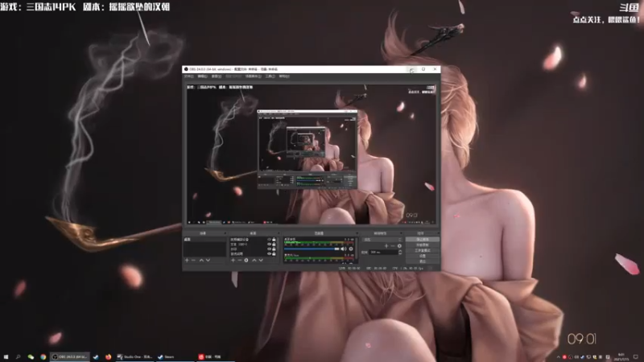Image resolution: width=644 pixels, height=362 pixels.
Task: Open Windows notification center icon
Action: pyautogui.click(x=636, y=356)
